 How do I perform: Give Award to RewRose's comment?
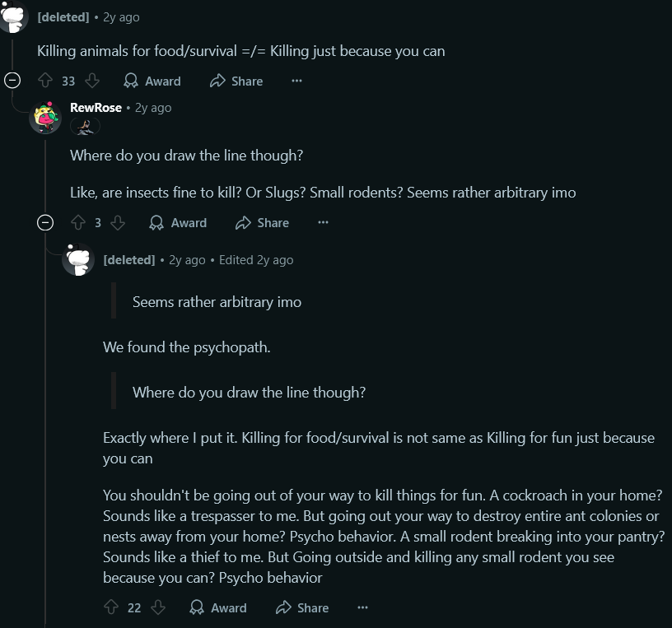[x=178, y=222]
